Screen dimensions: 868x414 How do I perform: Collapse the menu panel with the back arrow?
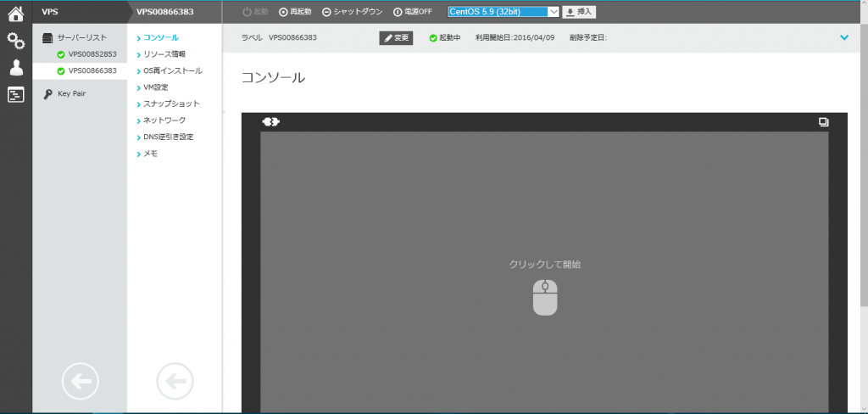coord(175,381)
